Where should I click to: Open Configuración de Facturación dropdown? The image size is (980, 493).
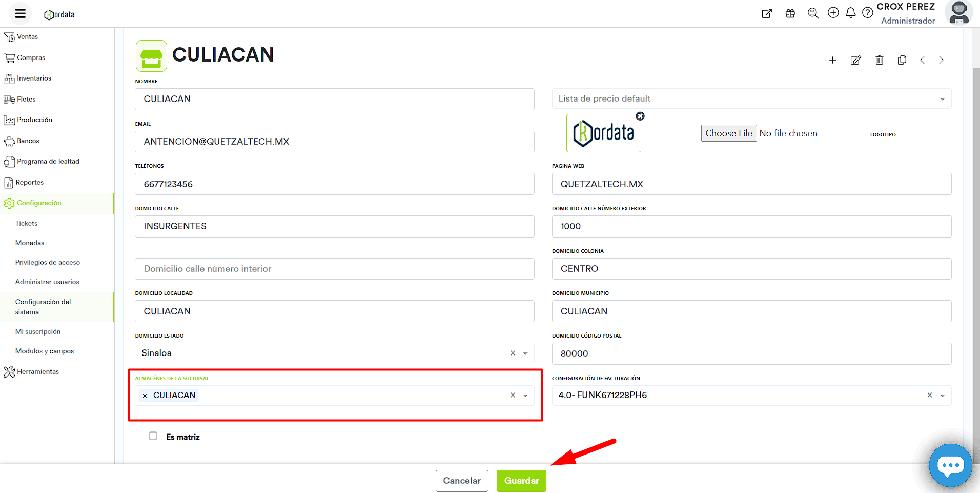pyautogui.click(x=942, y=396)
